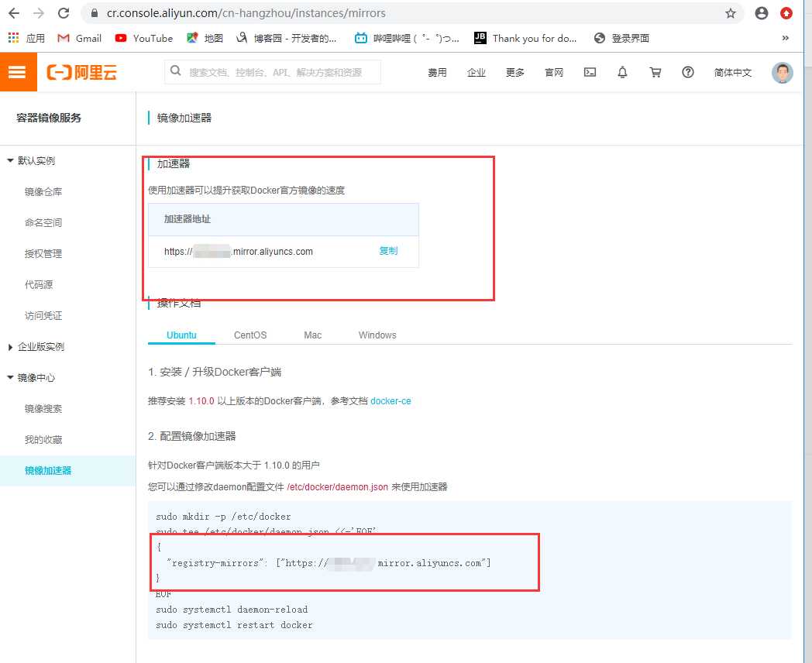Open 命名空间 in sidebar
812x663 pixels.
pyautogui.click(x=43, y=222)
